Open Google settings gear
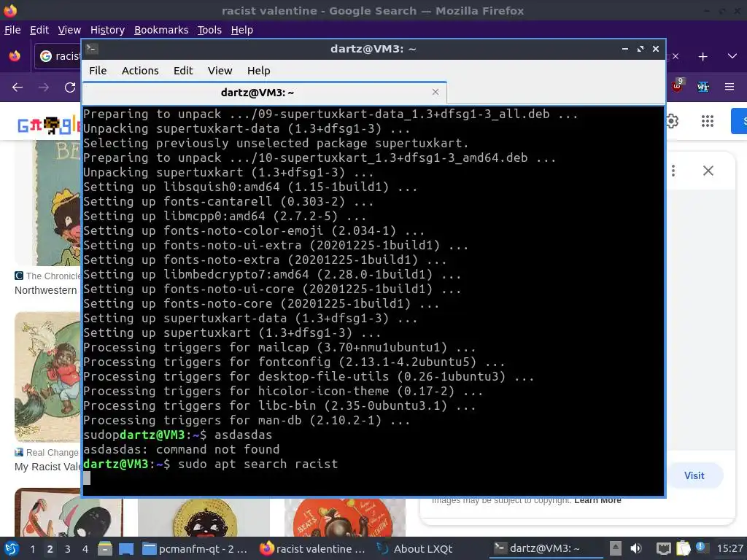 tap(672, 121)
